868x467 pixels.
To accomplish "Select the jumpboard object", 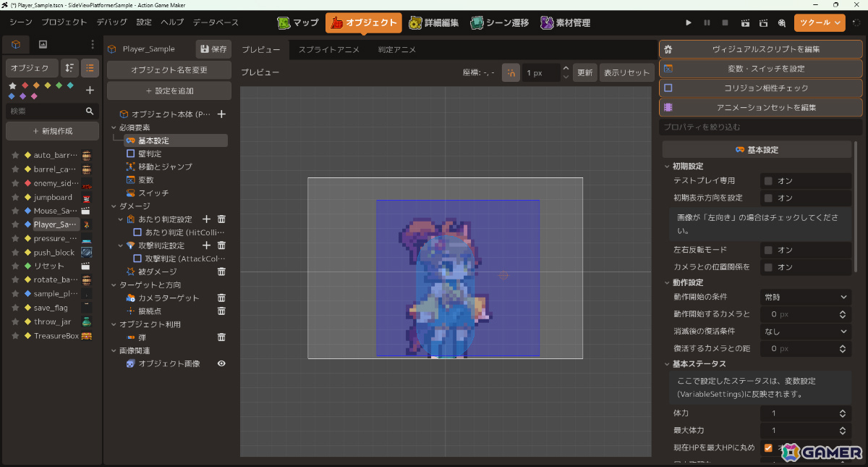I will [52, 197].
